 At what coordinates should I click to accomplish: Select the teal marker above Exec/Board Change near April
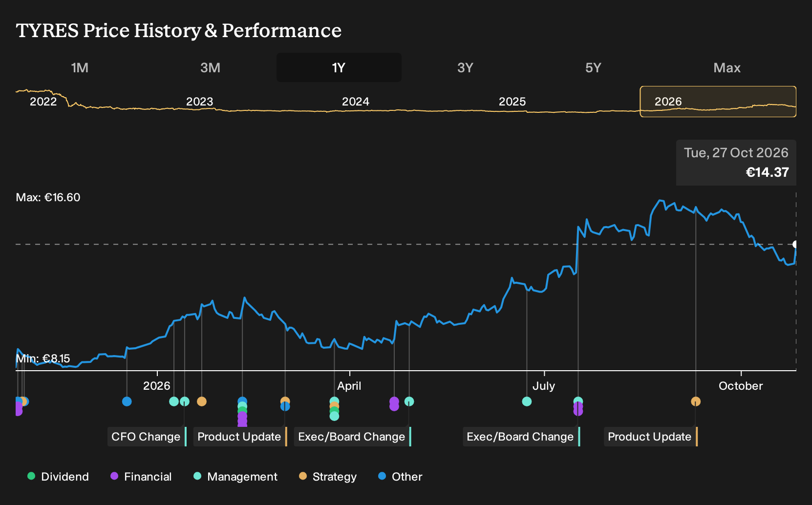pos(409,401)
